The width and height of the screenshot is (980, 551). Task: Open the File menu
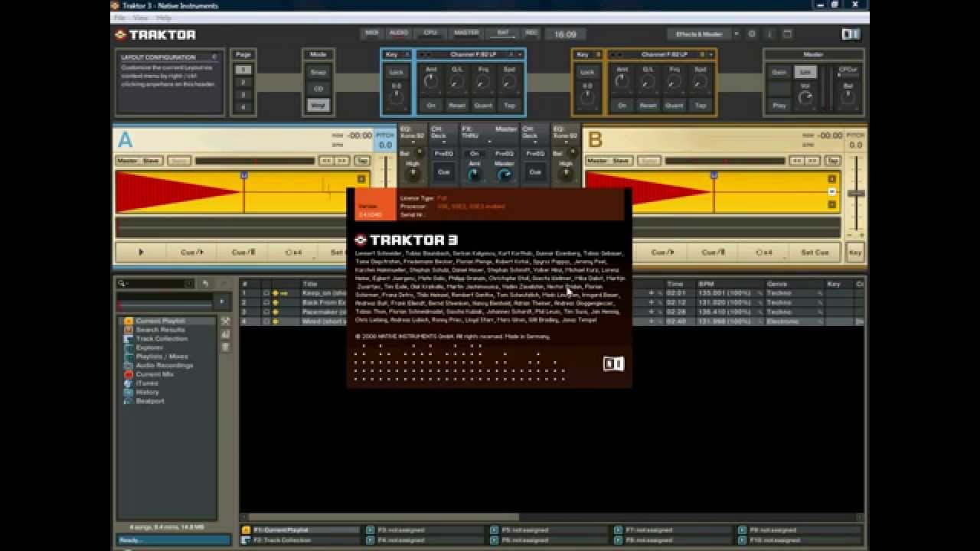tap(119, 18)
